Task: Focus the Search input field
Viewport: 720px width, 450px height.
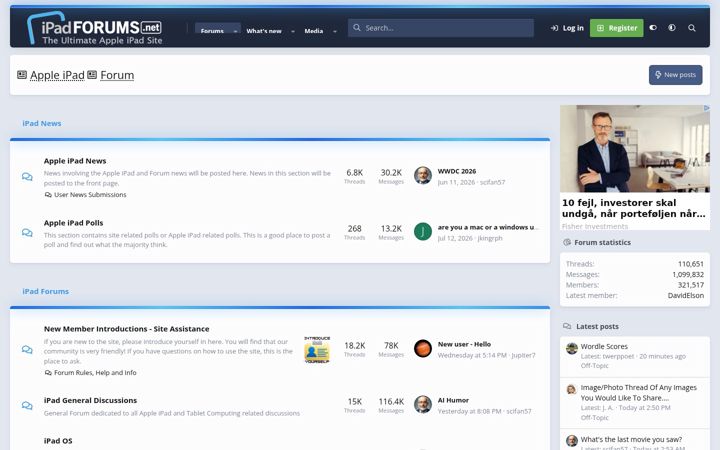Action: click(440, 28)
